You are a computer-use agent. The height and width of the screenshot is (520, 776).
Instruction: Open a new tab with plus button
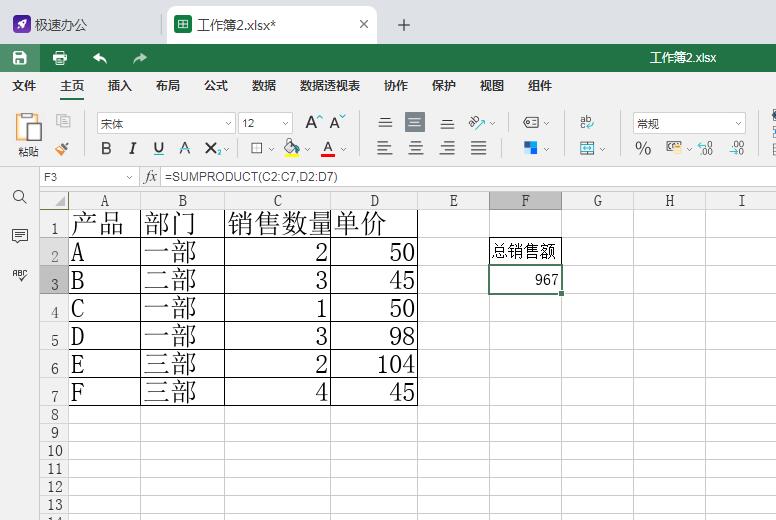pyautogui.click(x=404, y=25)
